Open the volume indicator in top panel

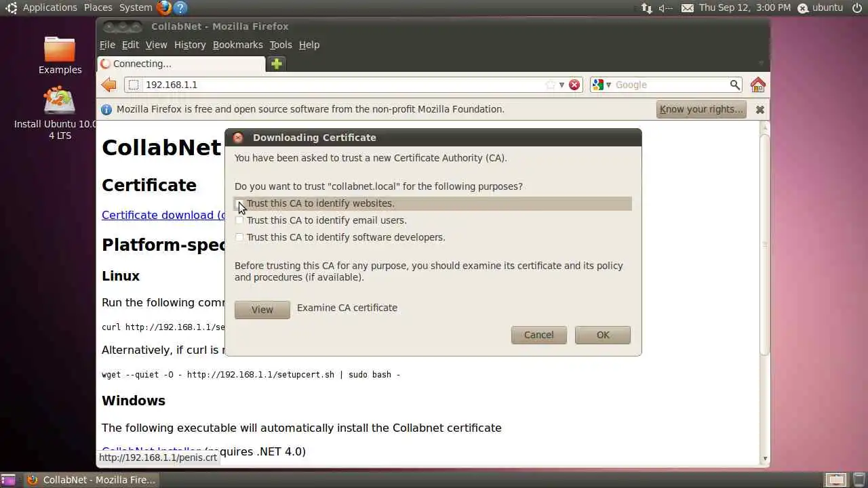(x=665, y=8)
